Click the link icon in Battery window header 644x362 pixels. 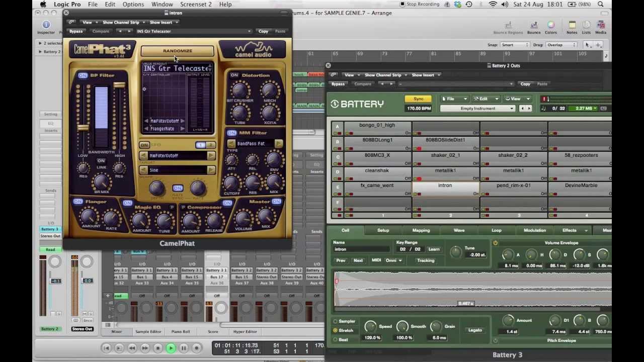(x=334, y=75)
